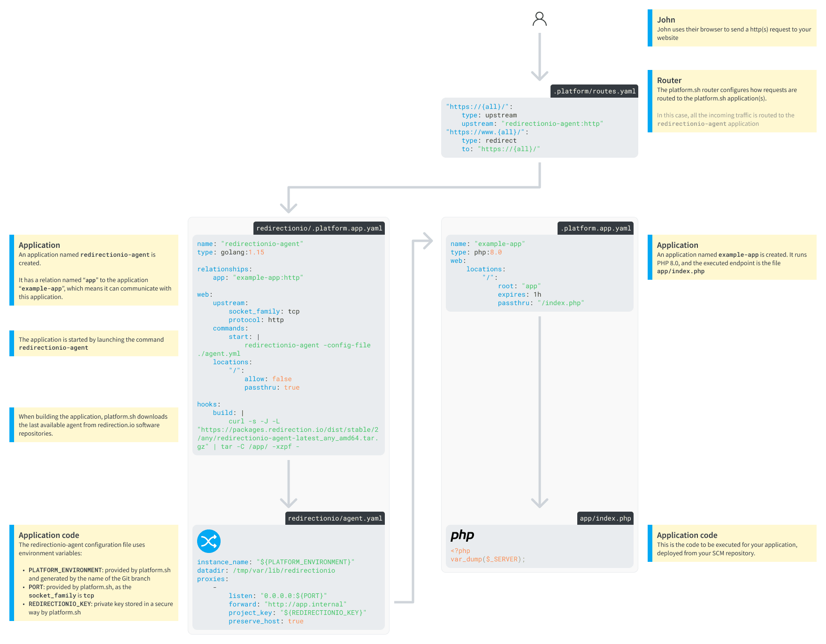Click the note about launching redirectionio-agent command

pos(94,343)
